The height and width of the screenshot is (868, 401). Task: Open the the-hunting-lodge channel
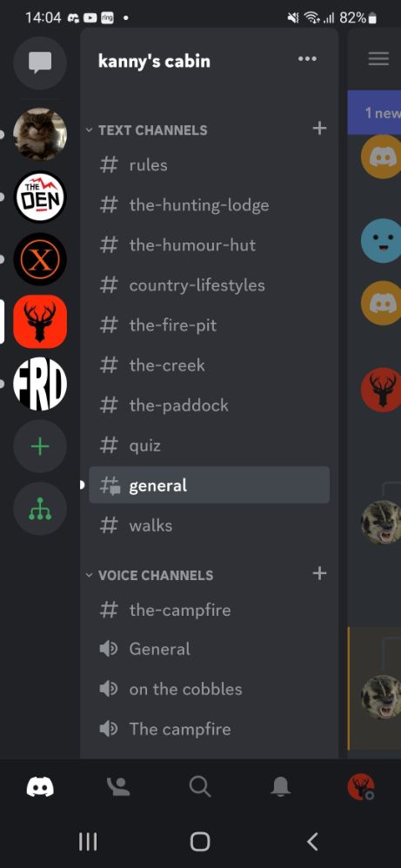(210, 205)
